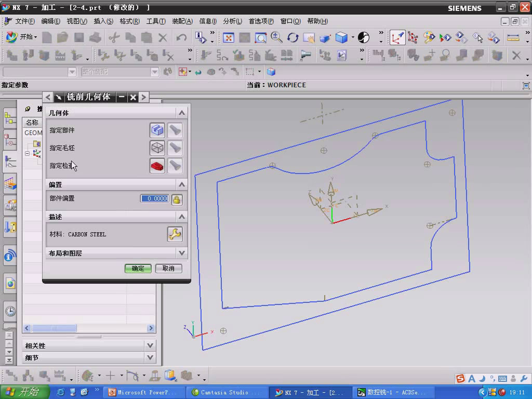Open the 格式(R) menu
Screen dimensions: 532x399
pos(129,21)
